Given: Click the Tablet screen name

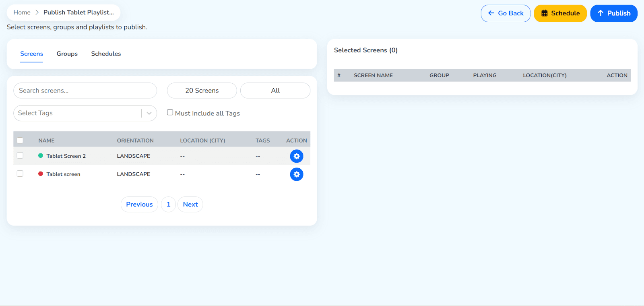Looking at the screenshot, I should pyautogui.click(x=63, y=174).
